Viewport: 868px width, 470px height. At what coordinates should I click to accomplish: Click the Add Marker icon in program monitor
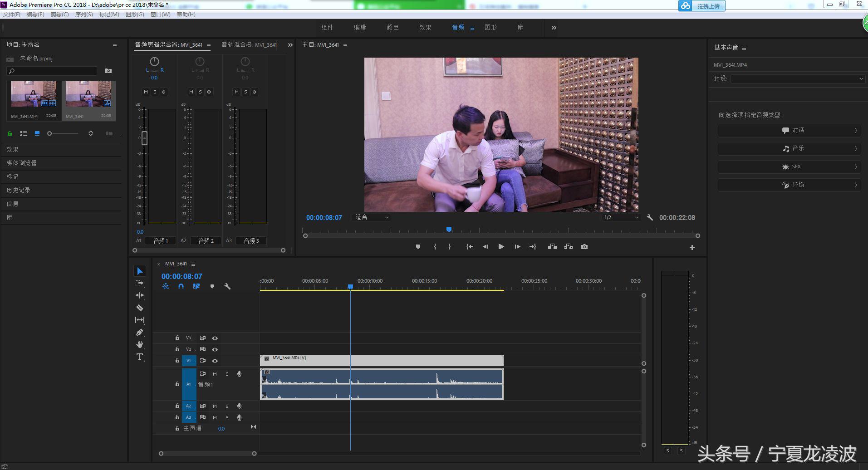point(418,246)
